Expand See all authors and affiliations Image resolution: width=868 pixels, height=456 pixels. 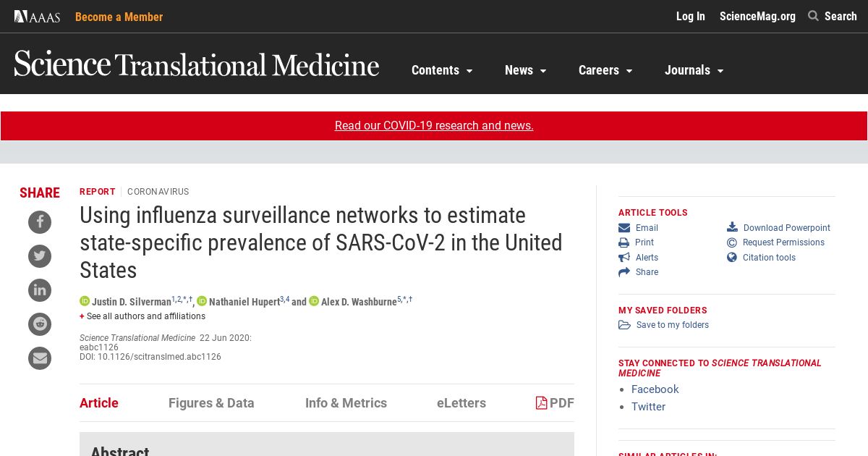[x=142, y=316]
